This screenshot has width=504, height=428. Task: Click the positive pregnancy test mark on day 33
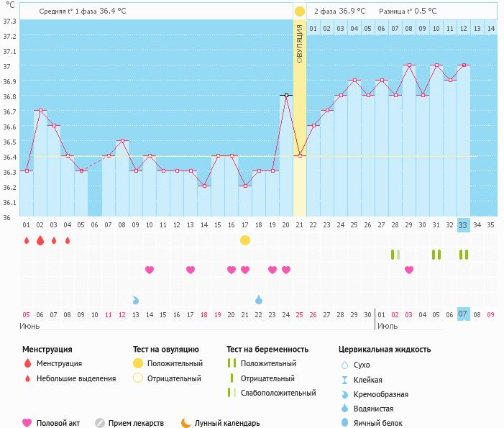tap(464, 255)
